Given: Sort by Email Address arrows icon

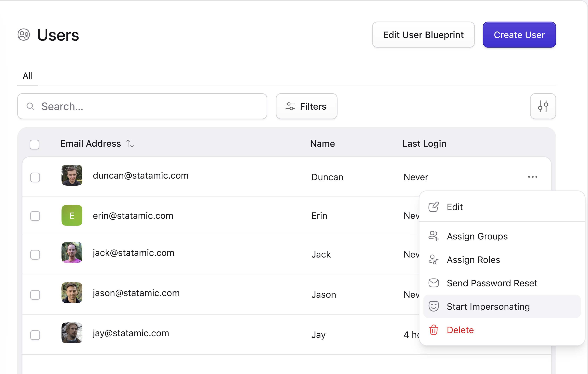Looking at the screenshot, I should (130, 143).
